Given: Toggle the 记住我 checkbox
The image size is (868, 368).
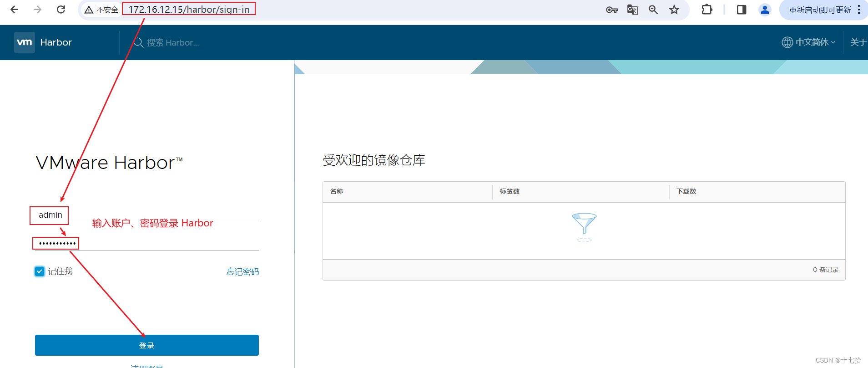Looking at the screenshot, I should click(x=40, y=271).
